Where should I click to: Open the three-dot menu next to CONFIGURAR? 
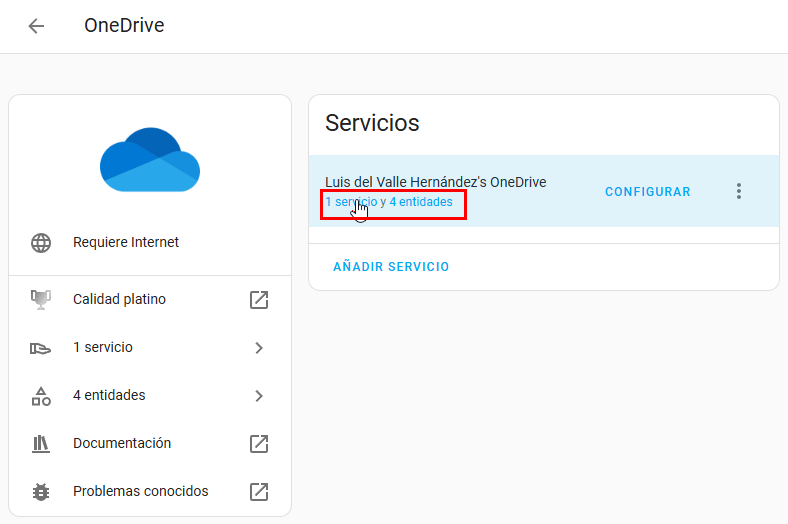tap(739, 192)
